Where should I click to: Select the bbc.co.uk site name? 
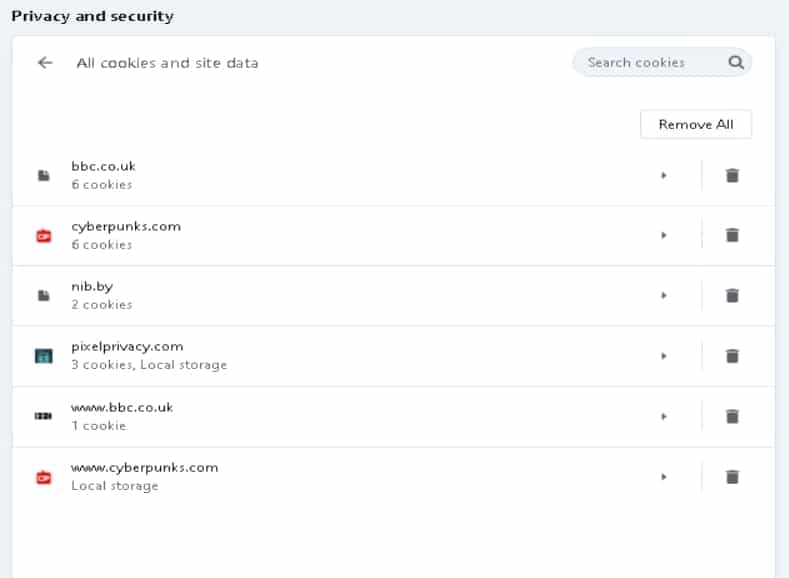[x=103, y=166]
